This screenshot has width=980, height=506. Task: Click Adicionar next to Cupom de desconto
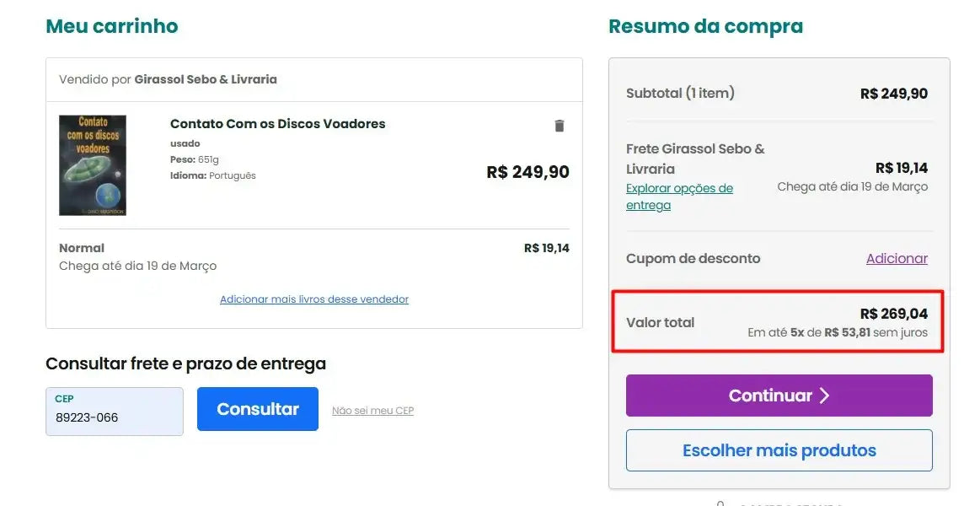[x=897, y=259]
